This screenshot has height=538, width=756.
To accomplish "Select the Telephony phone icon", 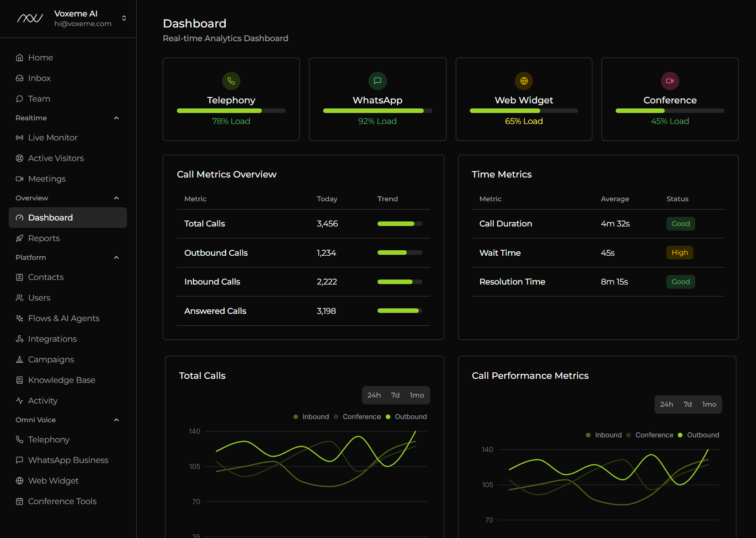I will pos(231,81).
